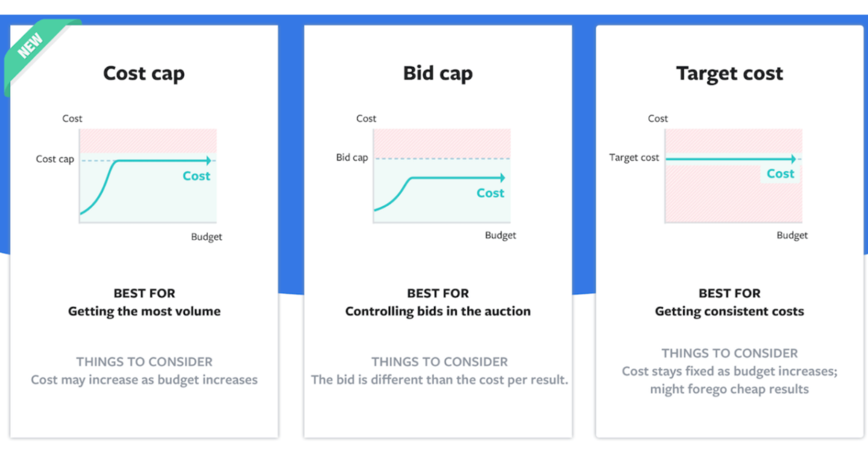This screenshot has height=457, width=868.
Task: Click the 'might forego cheap results' note
Action: 729,389
